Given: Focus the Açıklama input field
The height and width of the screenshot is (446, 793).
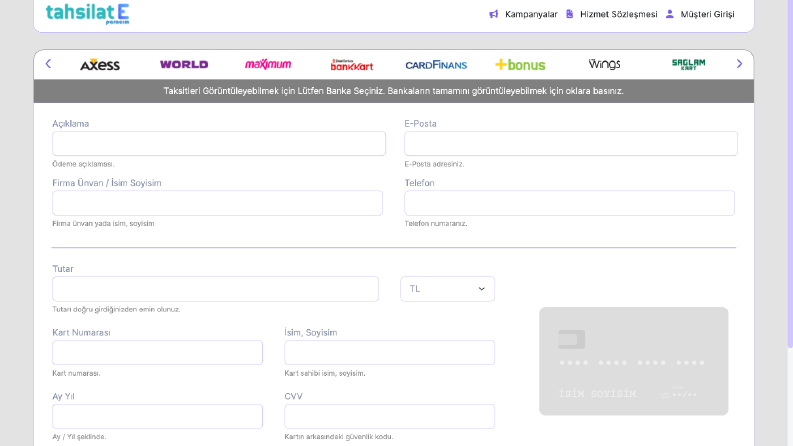Looking at the screenshot, I should click(x=219, y=144).
